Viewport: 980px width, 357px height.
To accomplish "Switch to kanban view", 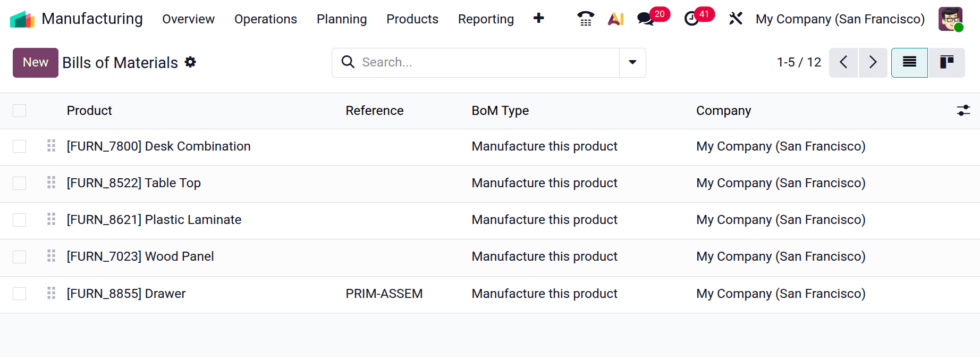I will (947, 63).
